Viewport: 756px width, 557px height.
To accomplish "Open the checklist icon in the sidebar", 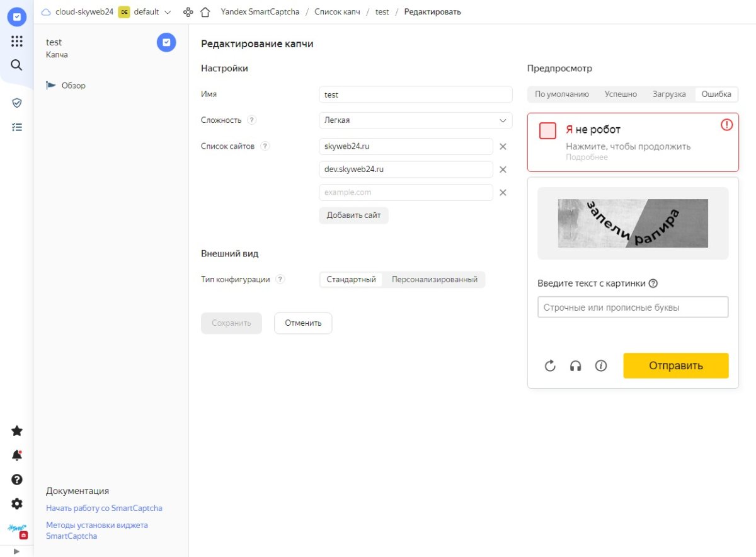I will (16, 126).
